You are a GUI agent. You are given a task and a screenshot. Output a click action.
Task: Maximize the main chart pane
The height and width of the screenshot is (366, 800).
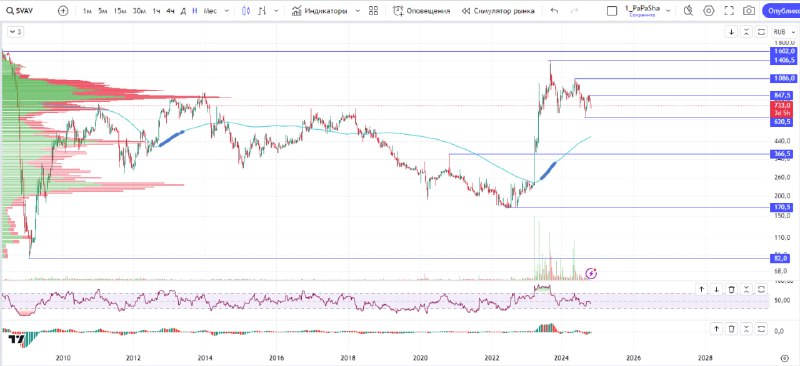(761, 32)
